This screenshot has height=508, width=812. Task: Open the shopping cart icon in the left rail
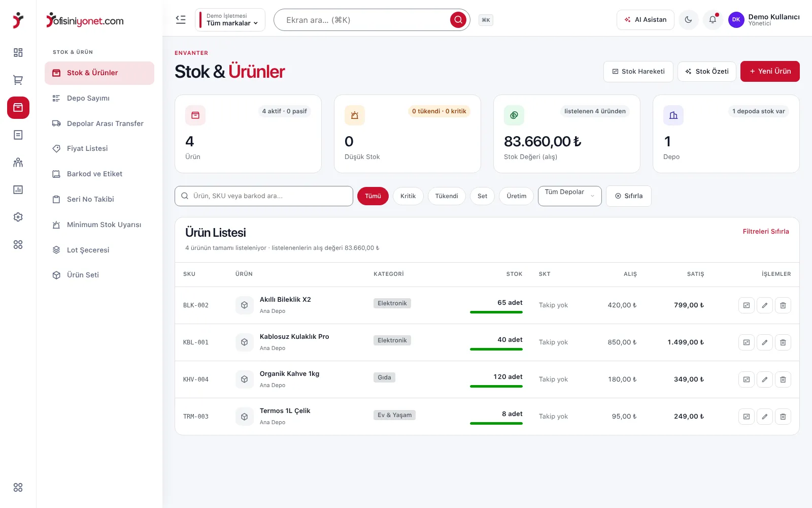[x=18, y=80]
